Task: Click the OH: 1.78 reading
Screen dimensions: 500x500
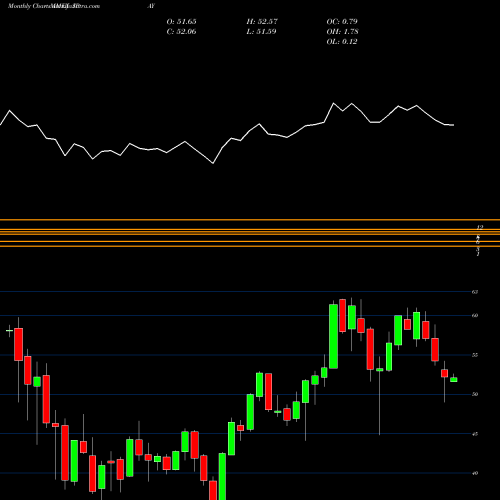Action: click(342, 31)
